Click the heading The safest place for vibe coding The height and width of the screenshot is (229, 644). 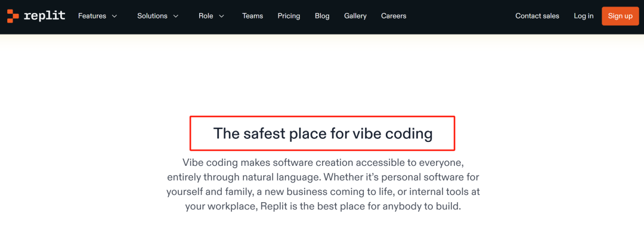323,134
